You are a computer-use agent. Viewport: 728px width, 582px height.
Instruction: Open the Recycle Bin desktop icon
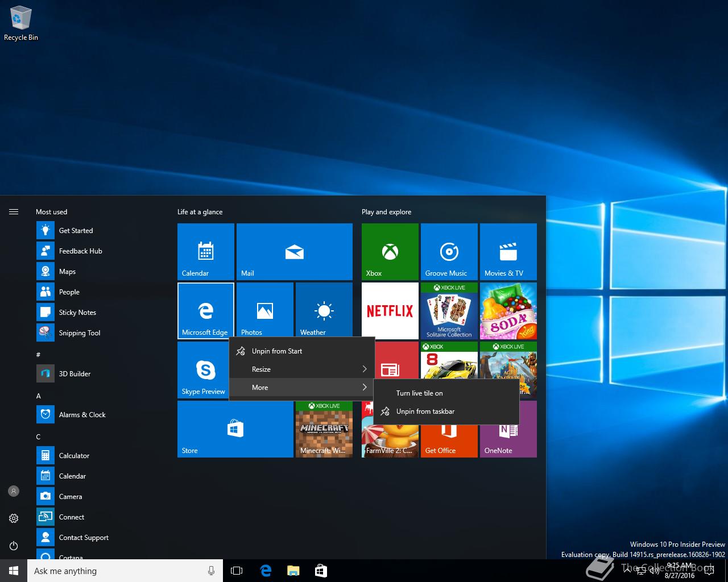(x=21, y=24)
